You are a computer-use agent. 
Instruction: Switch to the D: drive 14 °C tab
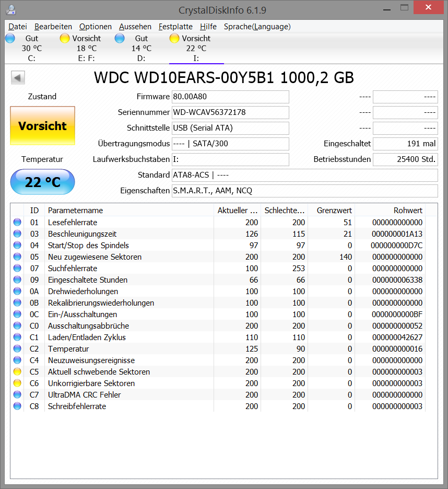coord(142,49)
